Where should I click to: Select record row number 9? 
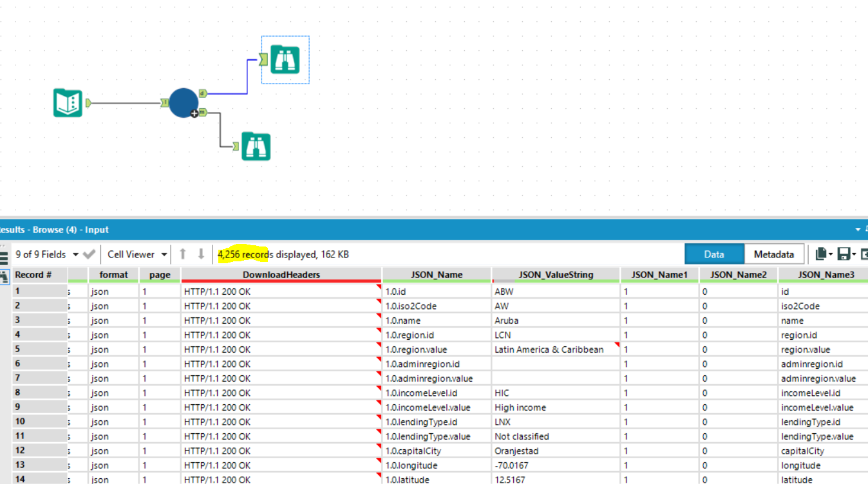pos(39,407)
